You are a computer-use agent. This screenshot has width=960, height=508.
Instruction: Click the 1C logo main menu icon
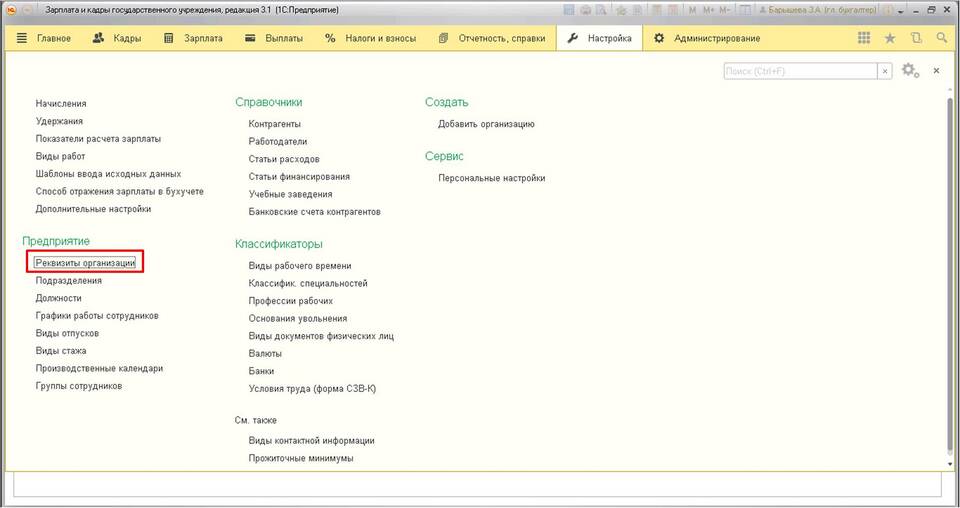(x=10, y=10)
